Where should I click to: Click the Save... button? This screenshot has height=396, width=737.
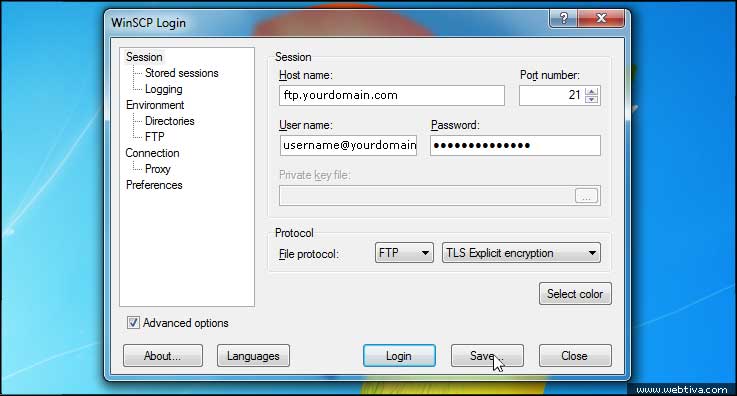point(487,356)
